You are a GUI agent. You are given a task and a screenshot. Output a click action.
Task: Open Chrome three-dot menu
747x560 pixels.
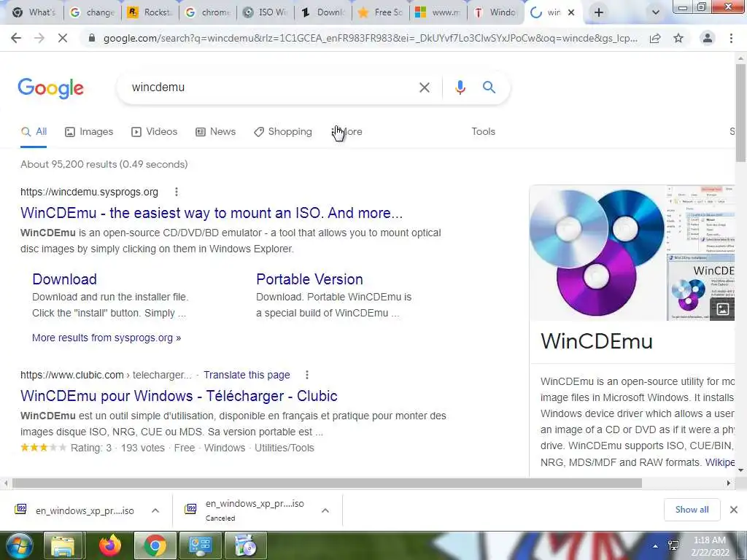731,38
